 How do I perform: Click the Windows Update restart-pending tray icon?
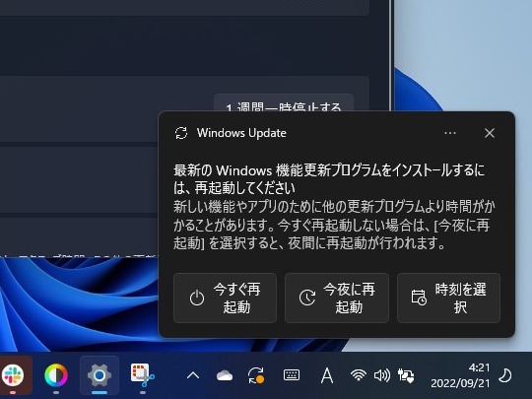point(256,375)
